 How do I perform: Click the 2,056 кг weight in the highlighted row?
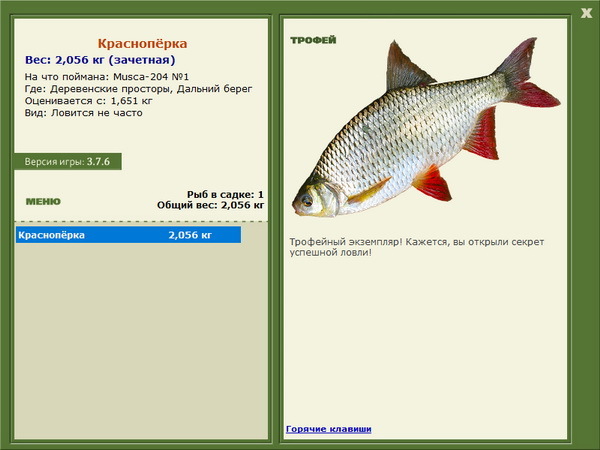[190, 235]
